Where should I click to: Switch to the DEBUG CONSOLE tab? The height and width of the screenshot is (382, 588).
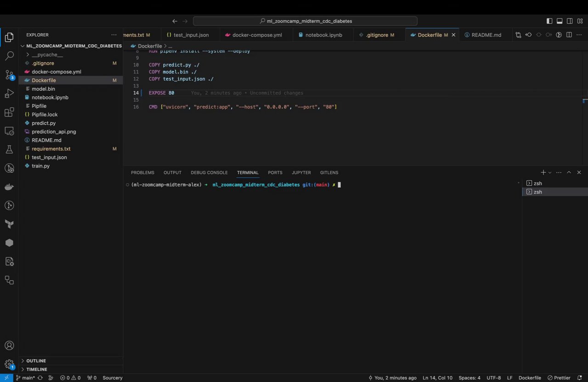pos(209,172)
